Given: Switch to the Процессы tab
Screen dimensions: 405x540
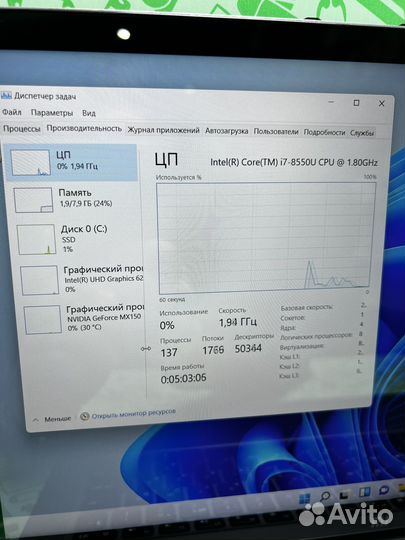Looking at the screenshot, I should point(22,129).
